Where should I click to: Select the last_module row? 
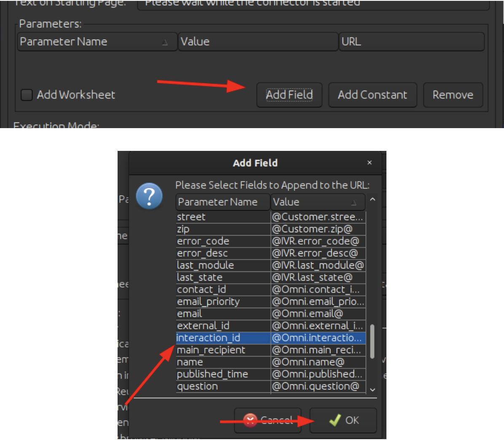click(271, 266)
